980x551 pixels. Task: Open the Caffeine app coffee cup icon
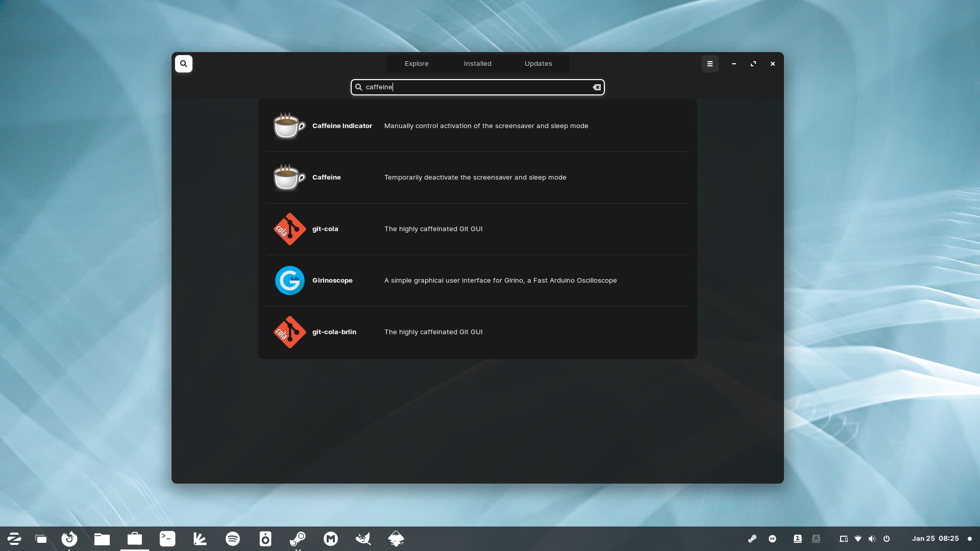tap(289, 178)
